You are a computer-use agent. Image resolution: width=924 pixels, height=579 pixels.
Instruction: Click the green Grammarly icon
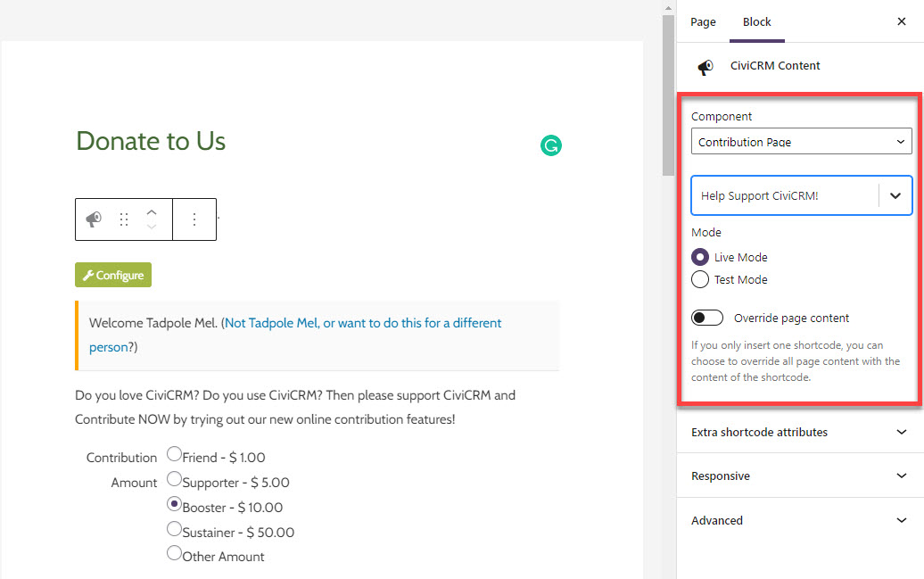551,145
